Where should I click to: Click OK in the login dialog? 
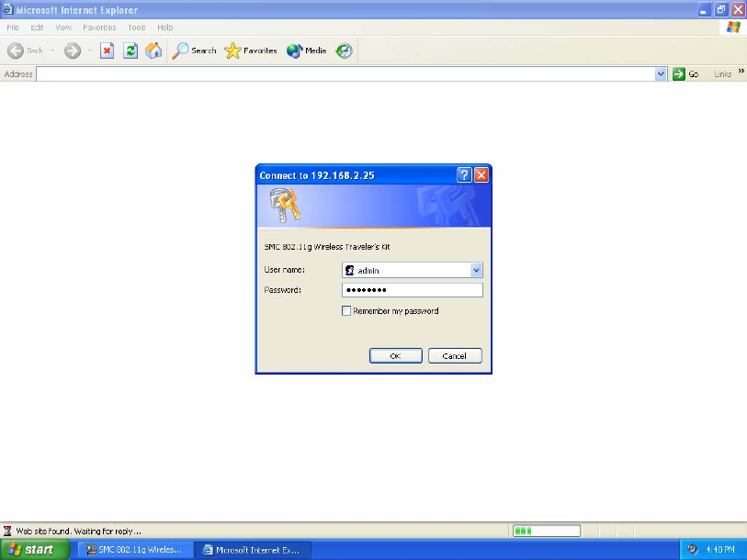pyautogui.click(x=395, y=355)
